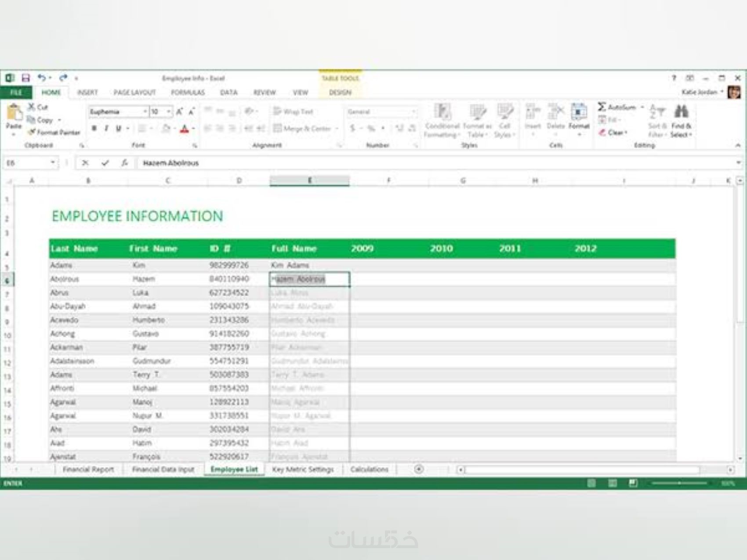Switch to Page Layout view icon
Viewport: 747px width, 560px height.
[613, 483]
